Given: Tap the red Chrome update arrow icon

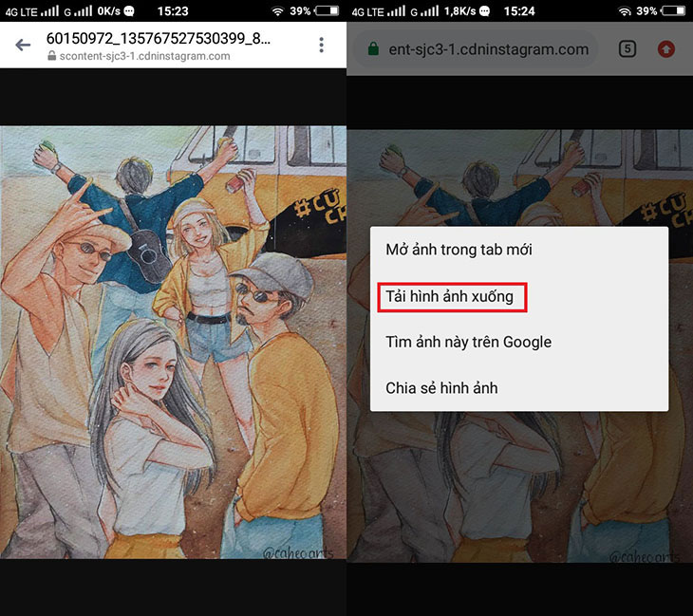Looking at the screenshot, I should coord(665,48).
